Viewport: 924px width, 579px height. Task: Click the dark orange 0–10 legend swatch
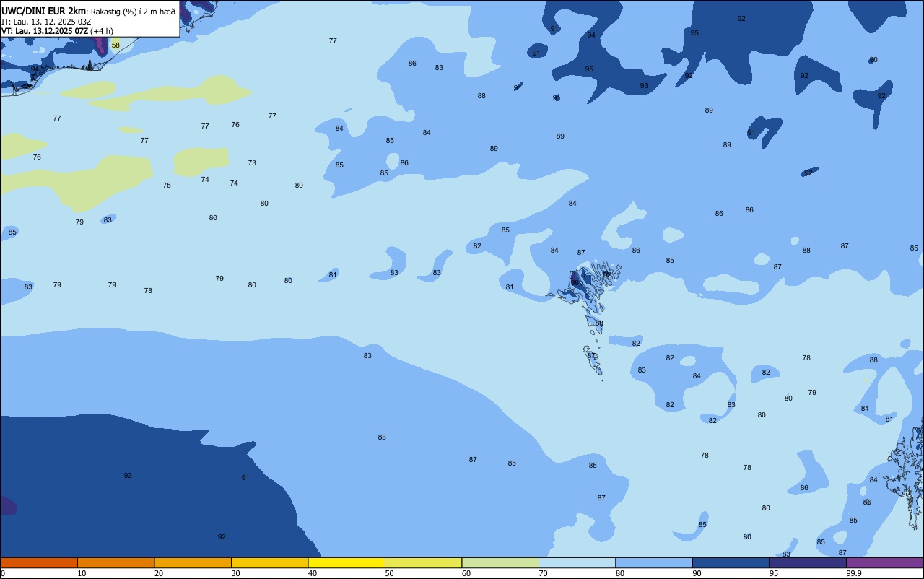coord(39,562)
